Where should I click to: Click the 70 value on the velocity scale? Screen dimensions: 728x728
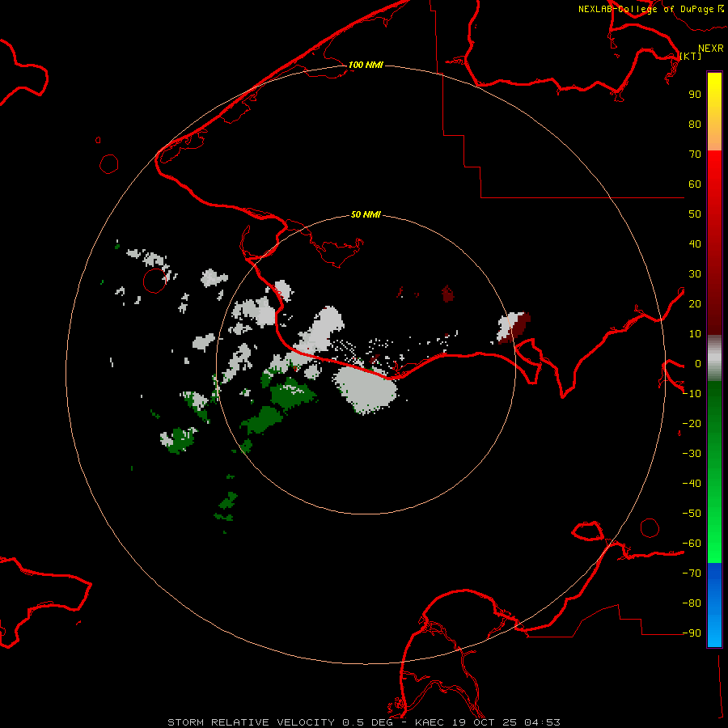(695, 154)
